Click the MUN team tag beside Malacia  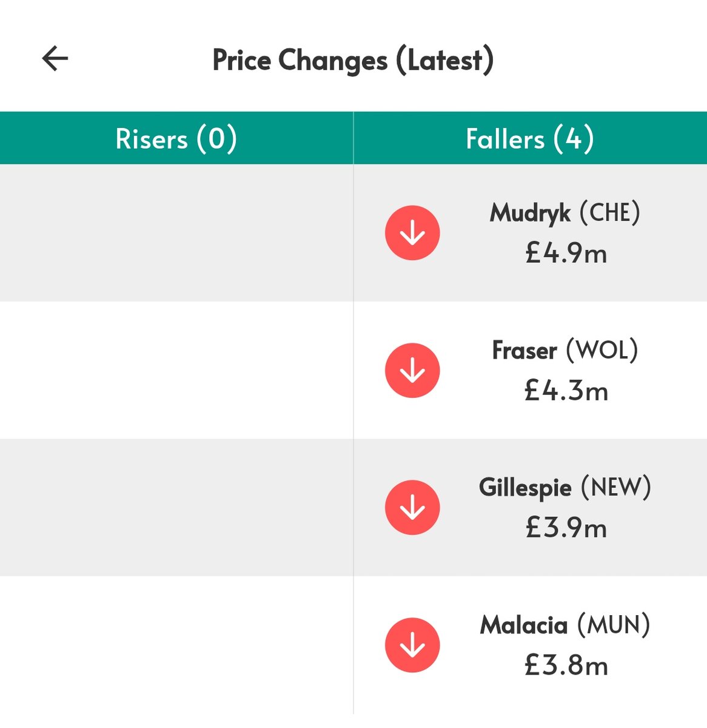click(x=614, y=625)
